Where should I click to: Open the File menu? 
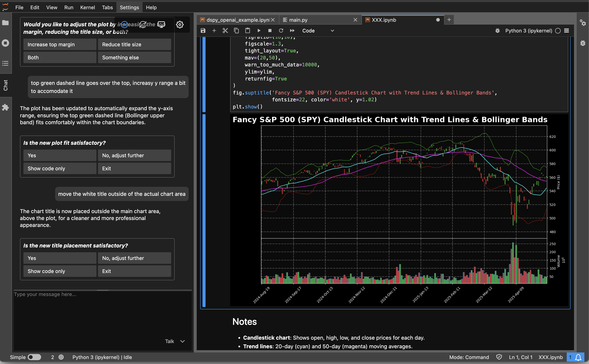(x=19, y=7)
